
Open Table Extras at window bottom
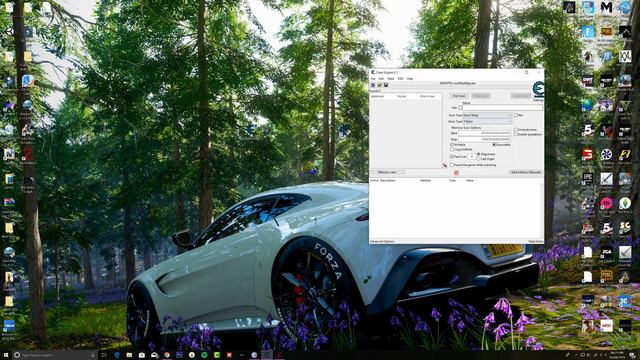[536, 242]
